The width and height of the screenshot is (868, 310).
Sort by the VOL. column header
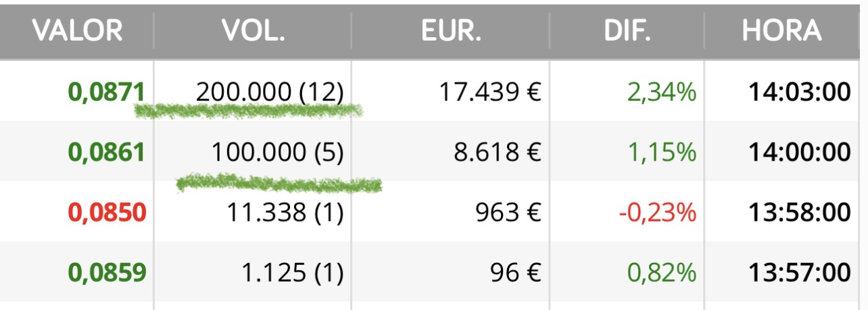(253, 31)
